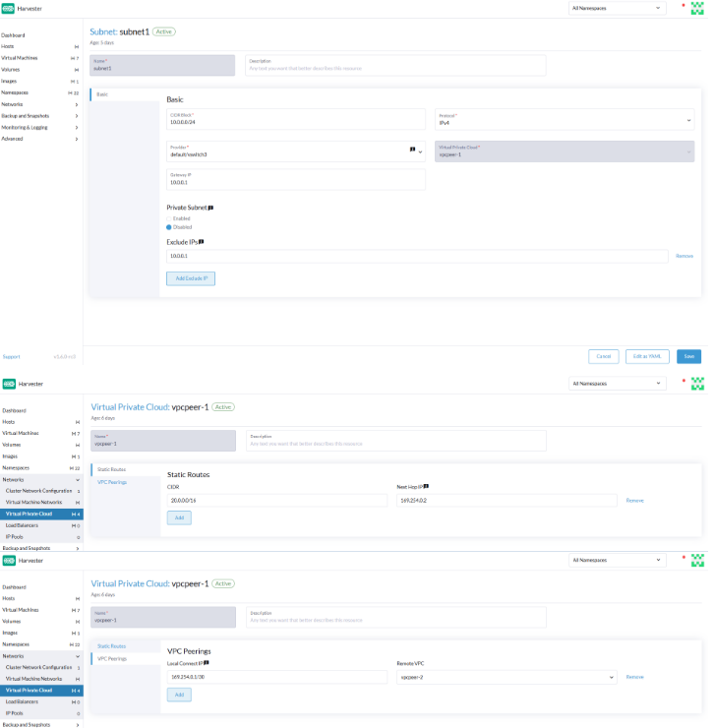Click the Harvester logo in top header
715x728 pixels.
click(9, 8)
